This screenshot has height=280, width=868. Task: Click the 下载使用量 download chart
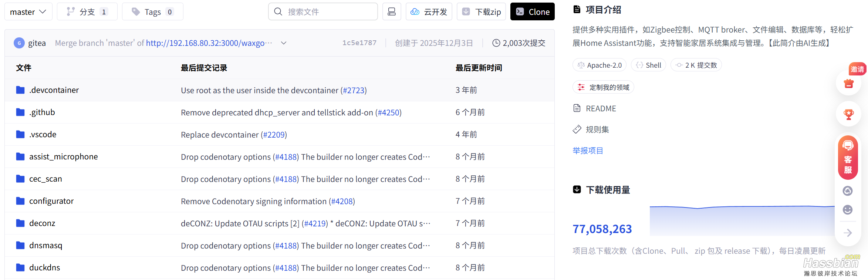coord(742,220)
